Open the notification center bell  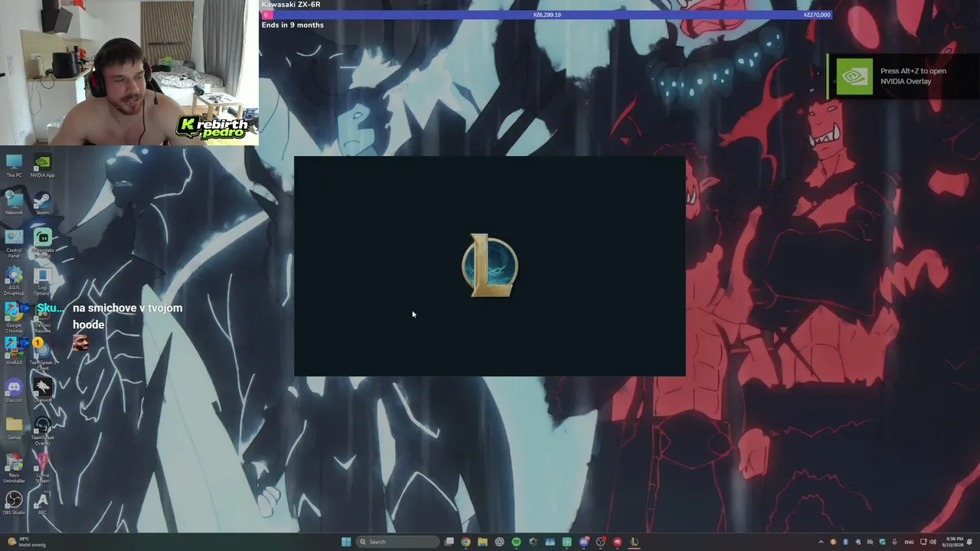pos(970,542)
